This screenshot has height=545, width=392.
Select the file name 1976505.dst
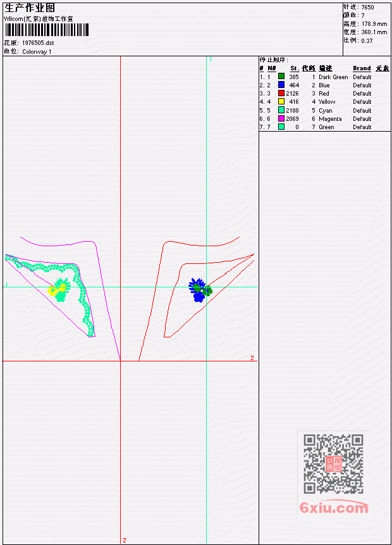click(x=38, y=43)
